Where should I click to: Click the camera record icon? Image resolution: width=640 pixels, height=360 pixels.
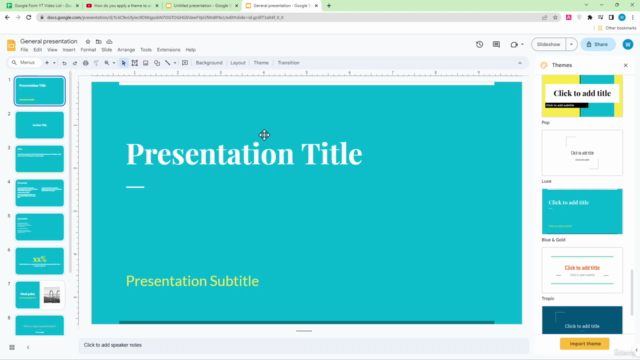point(514,44)
